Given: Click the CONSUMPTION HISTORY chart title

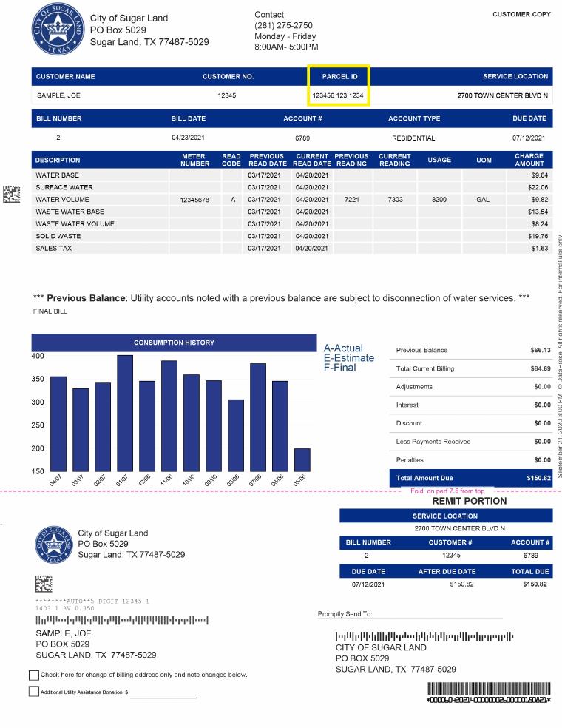Looking at the screenshot, I should pyautogui.click(x=174, y=343).
